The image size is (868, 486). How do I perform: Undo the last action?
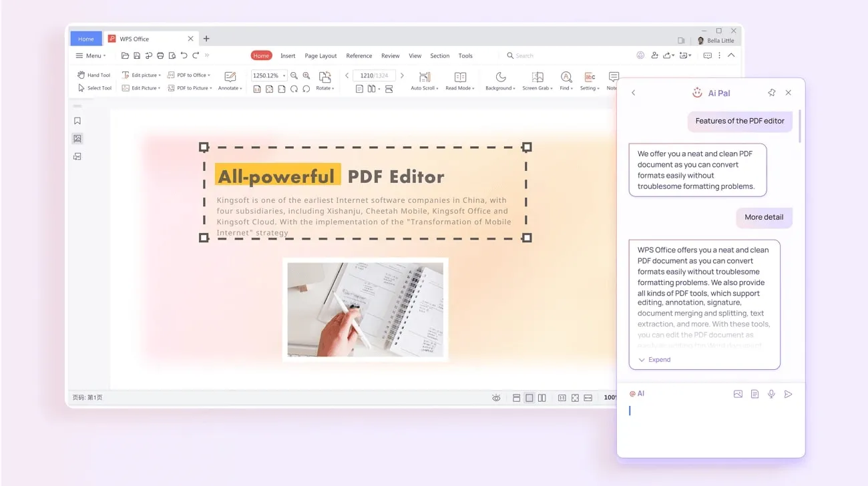tap(184, 55)
